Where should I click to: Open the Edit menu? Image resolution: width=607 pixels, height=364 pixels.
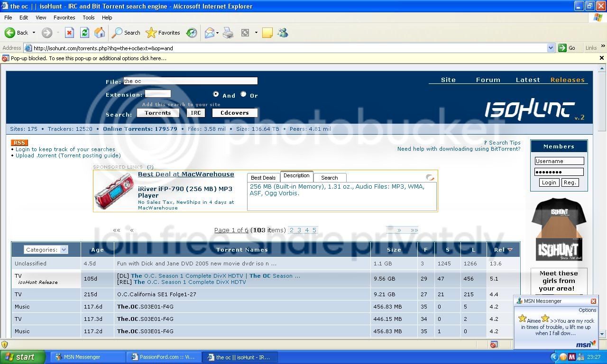click(24, 18)
